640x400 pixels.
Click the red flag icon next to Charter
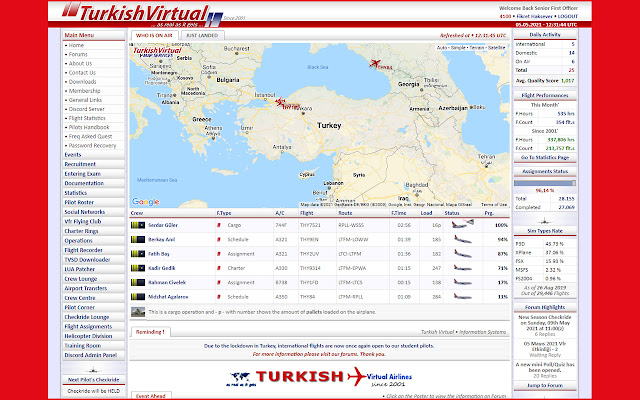[x=219, y=268]
